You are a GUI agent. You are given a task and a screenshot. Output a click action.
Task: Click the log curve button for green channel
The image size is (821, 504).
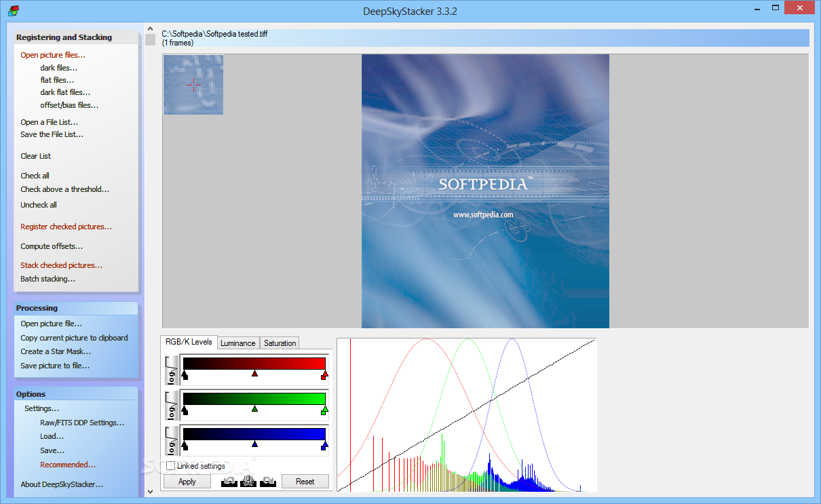[x=172, y=406]
